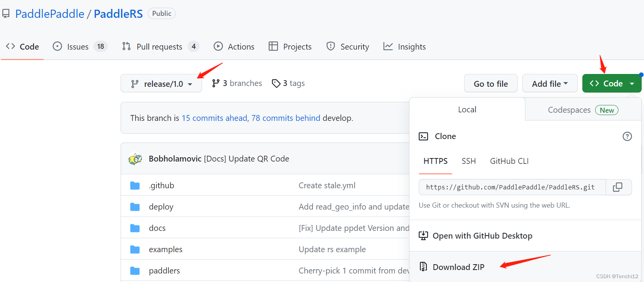The image size is (644, 282).
Task: Select the Local tab in clone panel
Action: 467,110
